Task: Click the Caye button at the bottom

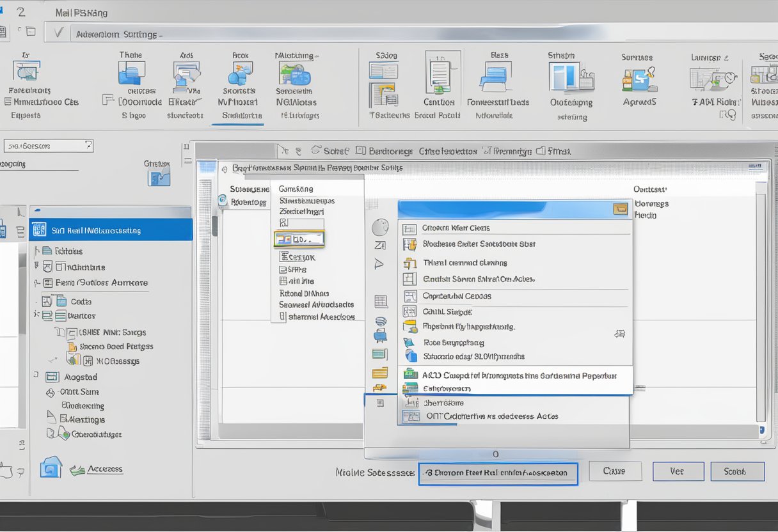Action: pyautogui.click(x=614, y=471)
